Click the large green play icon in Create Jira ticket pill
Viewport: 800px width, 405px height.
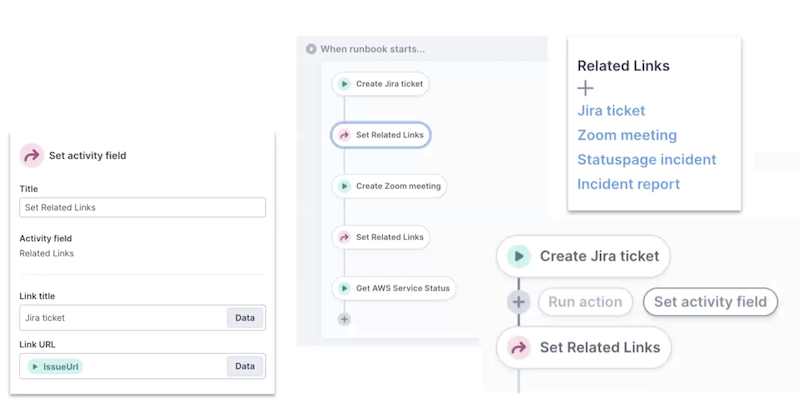[518, 256]
